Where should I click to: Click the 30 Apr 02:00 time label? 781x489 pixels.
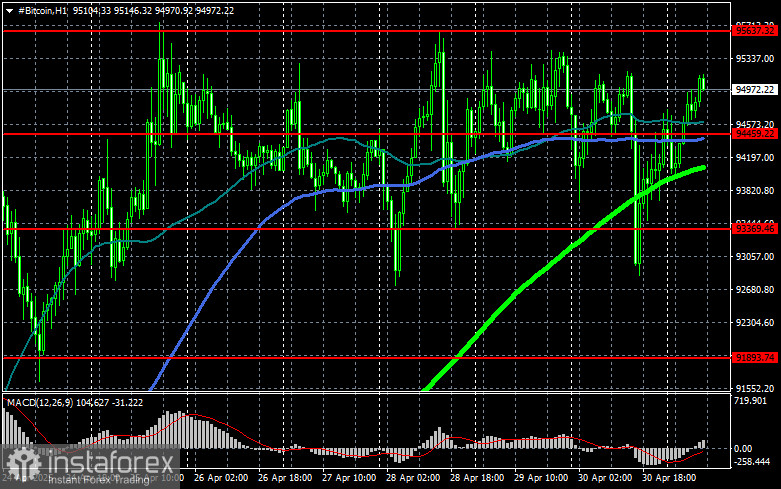(x=605, y=478)
